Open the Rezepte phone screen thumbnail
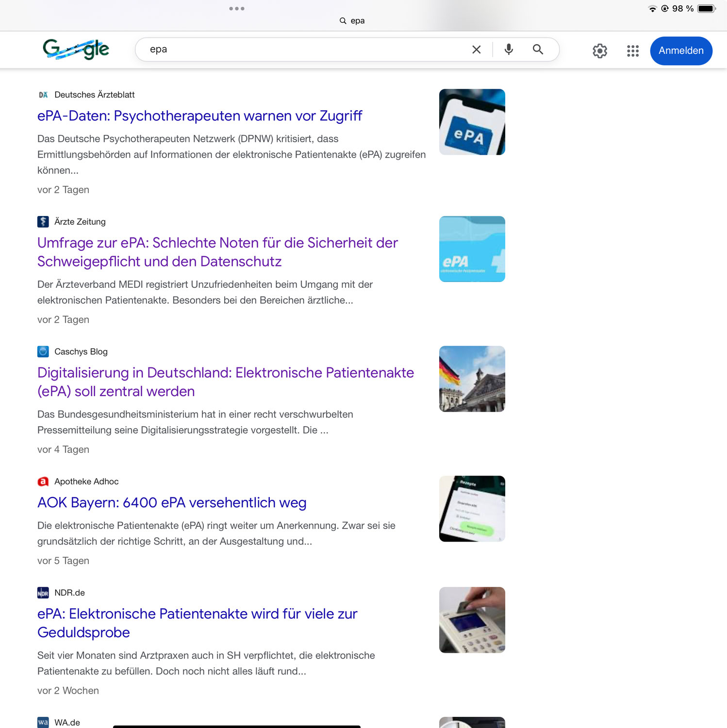 coord(472,509)
